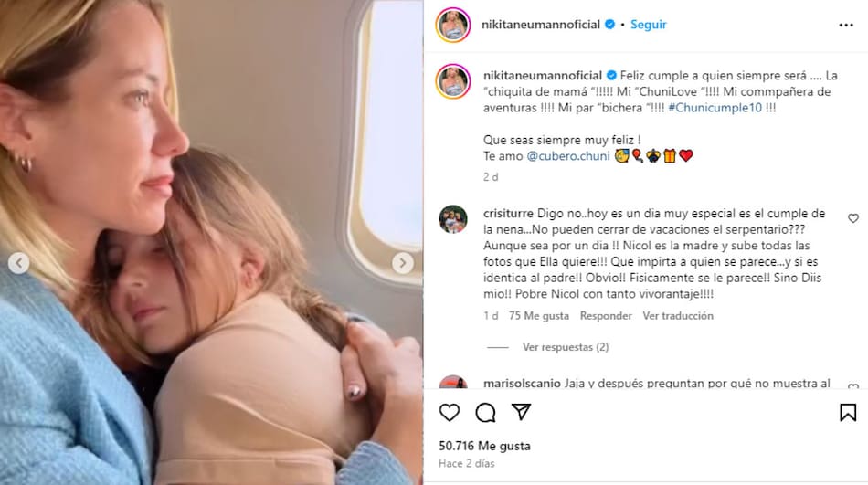This screenshot has width=868, height=485.
Task: Open the 50.716 Me gusta likes list
Action: pos(484,446)
